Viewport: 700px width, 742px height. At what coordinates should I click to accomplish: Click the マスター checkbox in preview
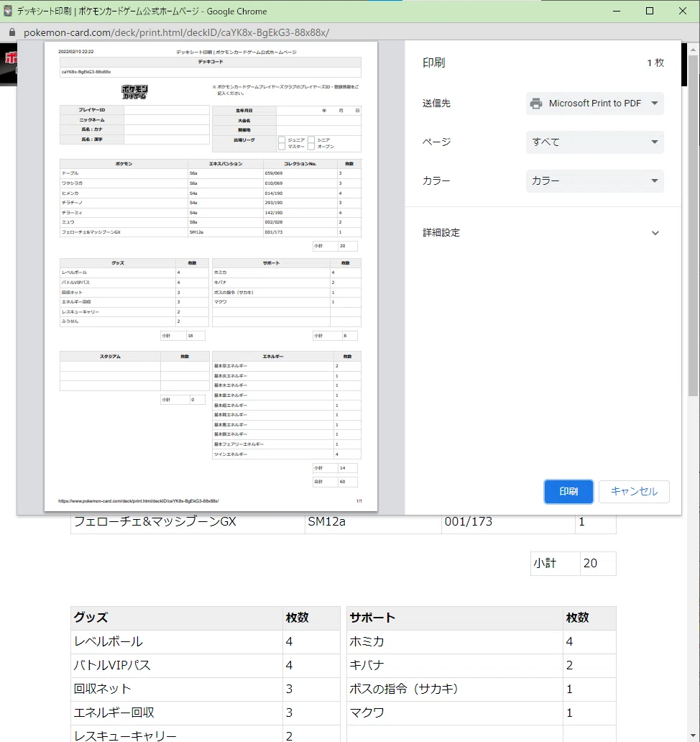[282, 147]
